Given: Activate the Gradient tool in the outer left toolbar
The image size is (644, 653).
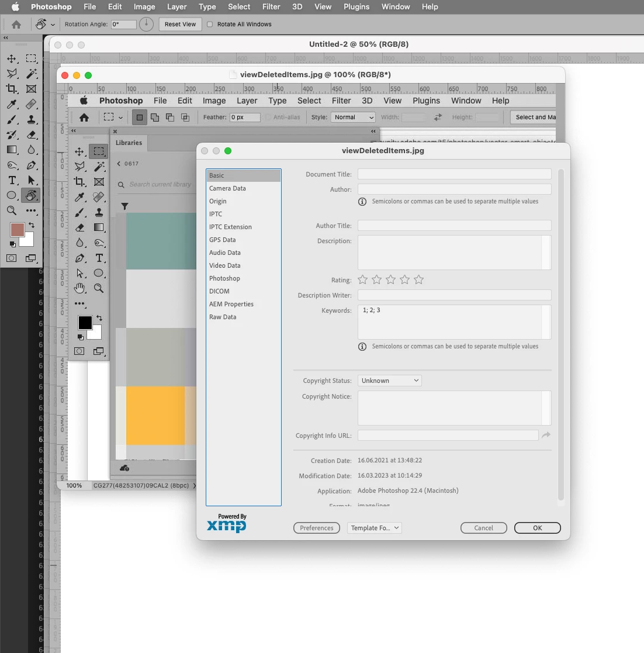Looking at the screenshot, I should tap(12, 150).
